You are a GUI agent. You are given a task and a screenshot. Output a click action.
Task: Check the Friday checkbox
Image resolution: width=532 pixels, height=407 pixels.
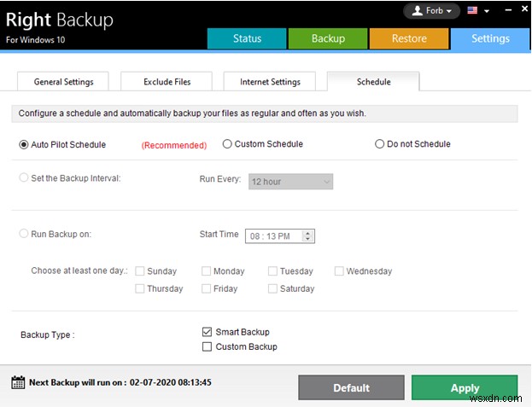tap(206, 288)
